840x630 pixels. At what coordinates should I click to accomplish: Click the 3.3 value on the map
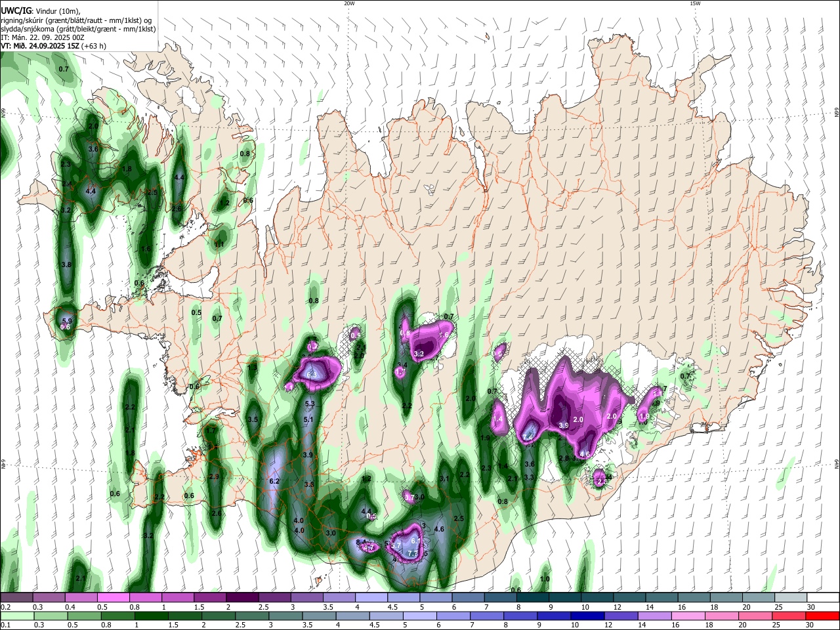[530, 477]
